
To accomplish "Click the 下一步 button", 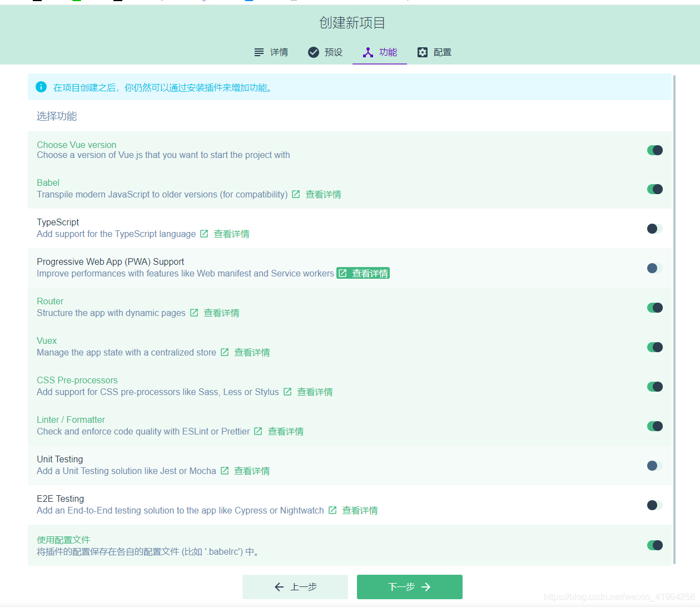I will click(409, 586).
